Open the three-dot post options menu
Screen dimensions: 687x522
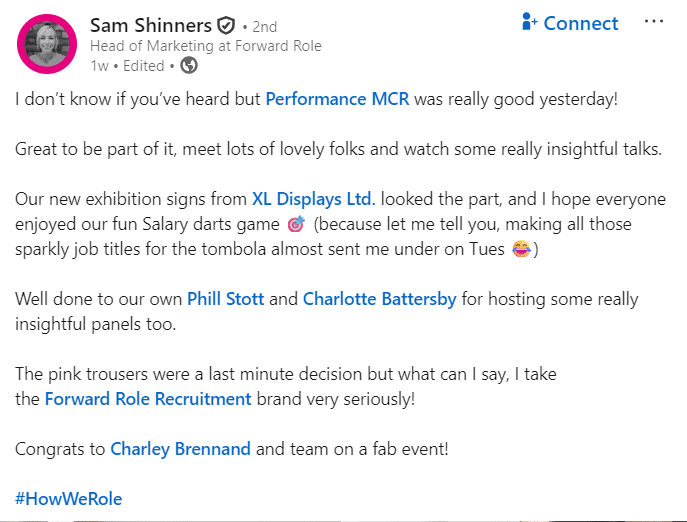[653, 22]
